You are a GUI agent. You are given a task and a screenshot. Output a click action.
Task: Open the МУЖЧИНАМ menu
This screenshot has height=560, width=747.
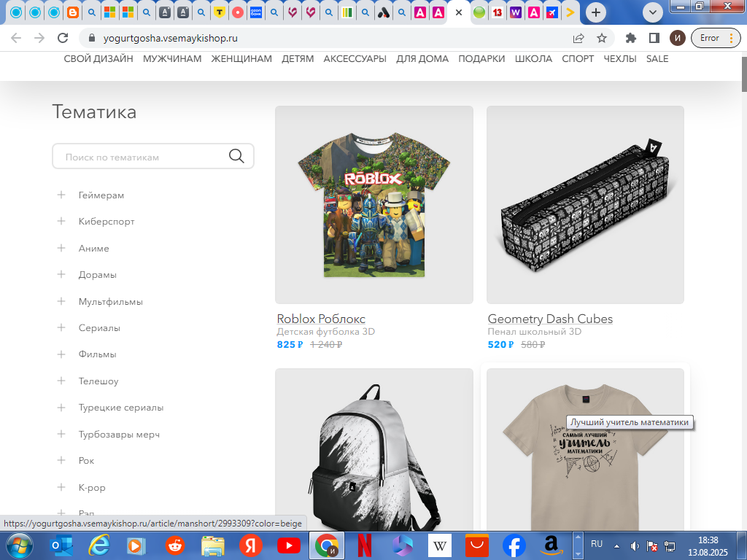click(172, 58)
